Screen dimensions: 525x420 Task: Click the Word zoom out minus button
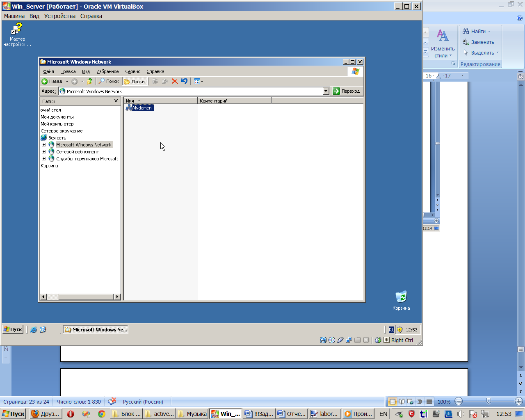click(459, 402)
